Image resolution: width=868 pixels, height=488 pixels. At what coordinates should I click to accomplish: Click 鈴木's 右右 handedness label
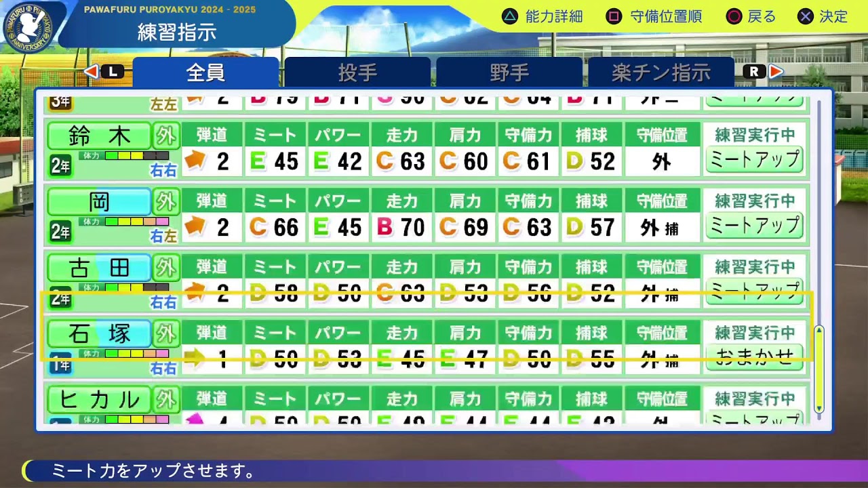[163, 170]
